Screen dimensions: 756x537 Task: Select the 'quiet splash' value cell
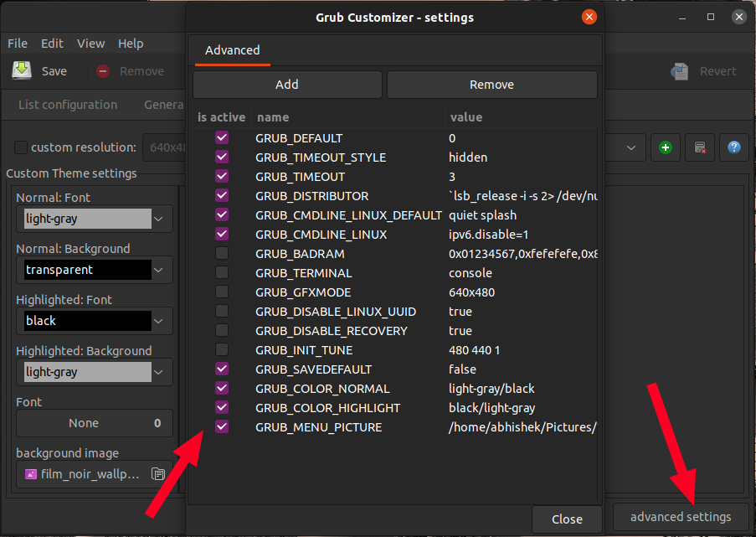coord(482,215)
